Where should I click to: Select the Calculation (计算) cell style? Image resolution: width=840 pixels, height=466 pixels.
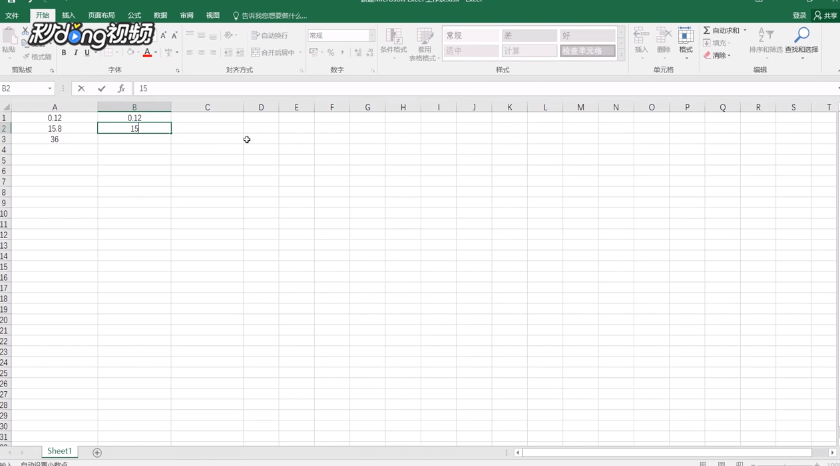[529, 51]
